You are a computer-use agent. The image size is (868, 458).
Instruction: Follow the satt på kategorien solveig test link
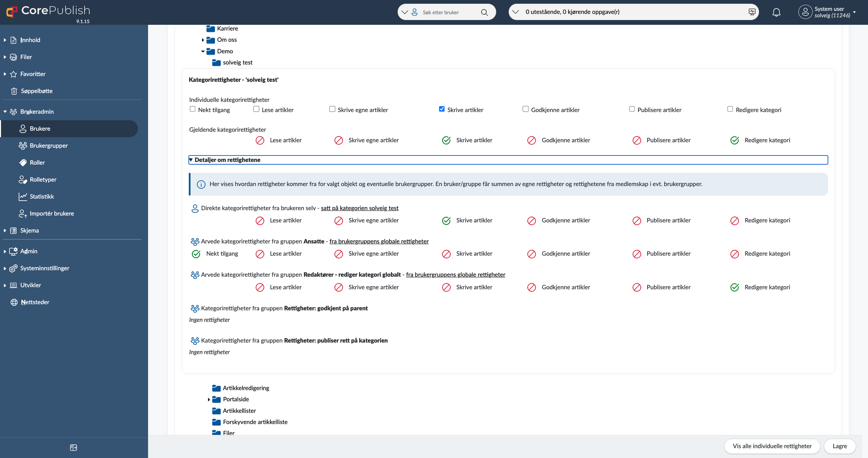360,208
